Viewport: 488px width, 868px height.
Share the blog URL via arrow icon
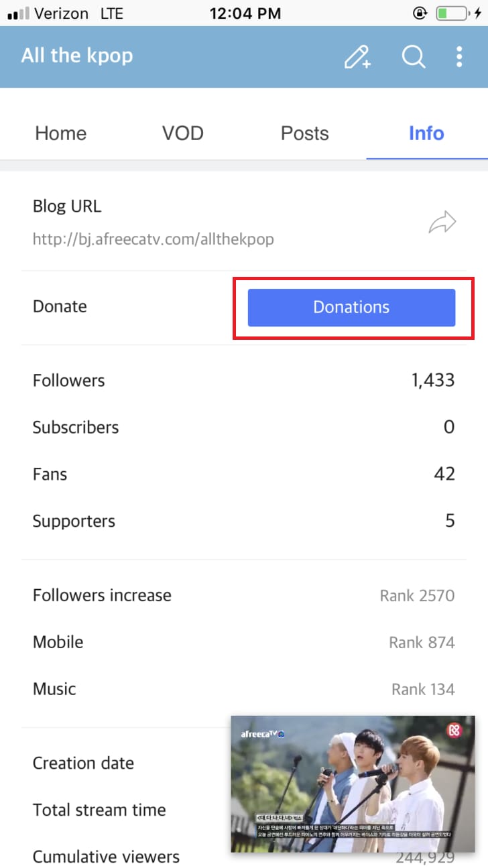pyautogui.click(x=442, y=223)
